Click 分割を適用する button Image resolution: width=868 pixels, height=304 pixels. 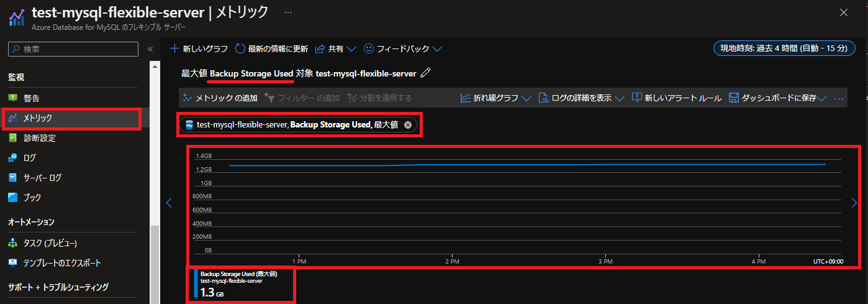pyautogui.click(x=379, y=98)
